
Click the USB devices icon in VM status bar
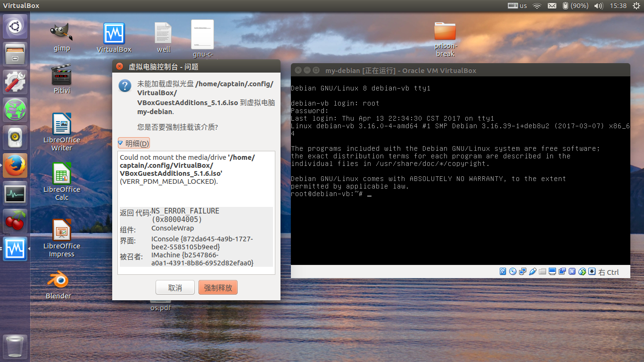(x=533, y=271)
